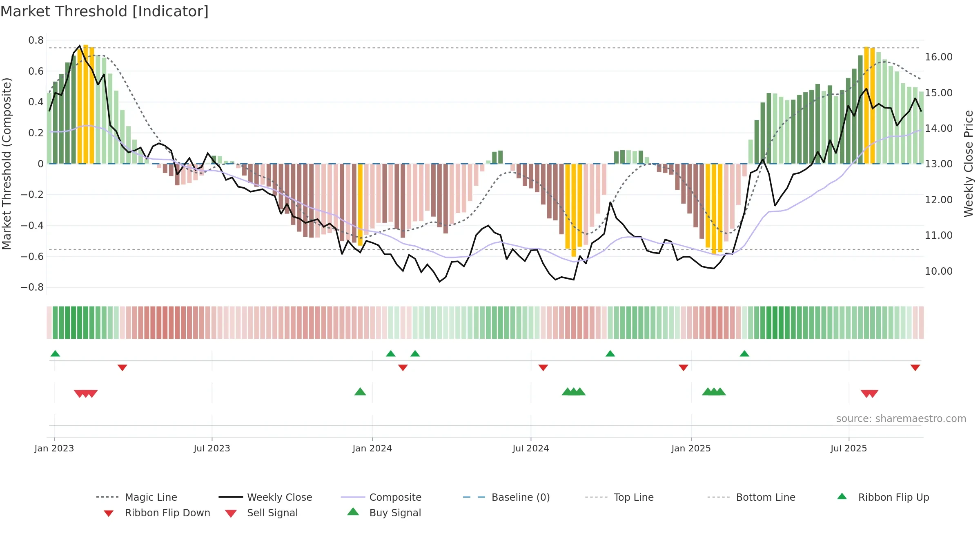Click the Jan 2025 x-axis label
The width and height of the screenshot is (980, 551).
(x=691, y=449)
